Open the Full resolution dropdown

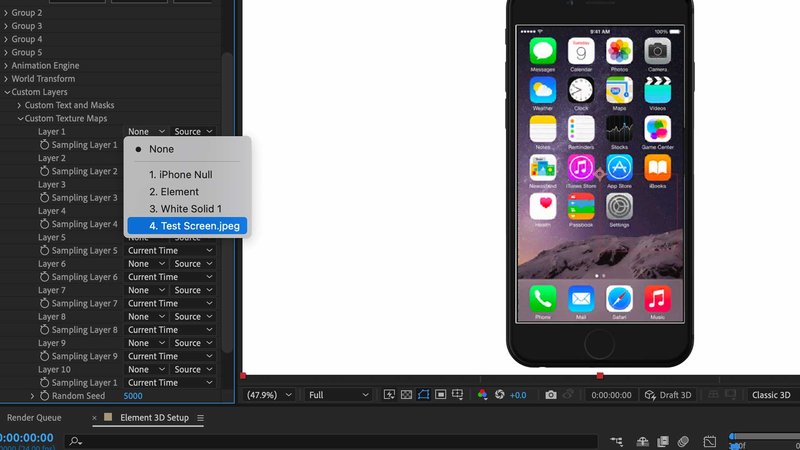pyautogui.click(x=338, y=395)
